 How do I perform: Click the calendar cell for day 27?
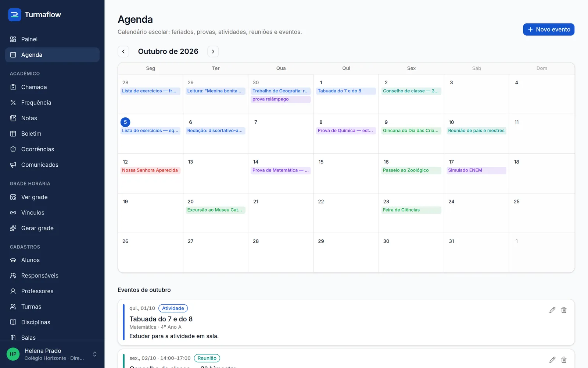[215, 253]
